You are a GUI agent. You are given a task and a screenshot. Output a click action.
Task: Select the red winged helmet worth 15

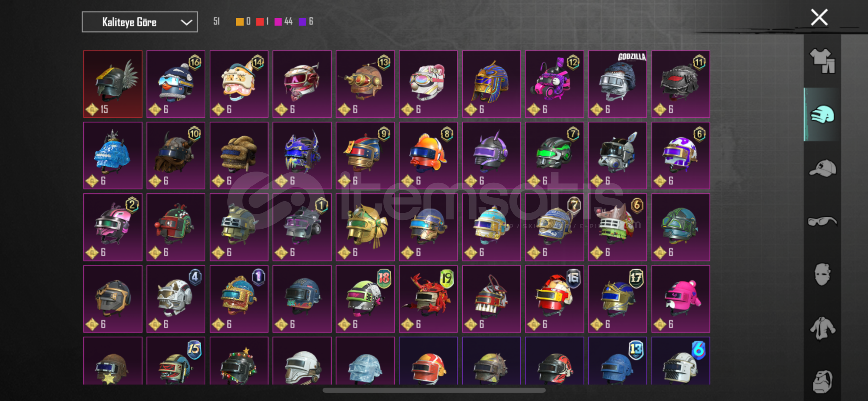pos(113,84)
